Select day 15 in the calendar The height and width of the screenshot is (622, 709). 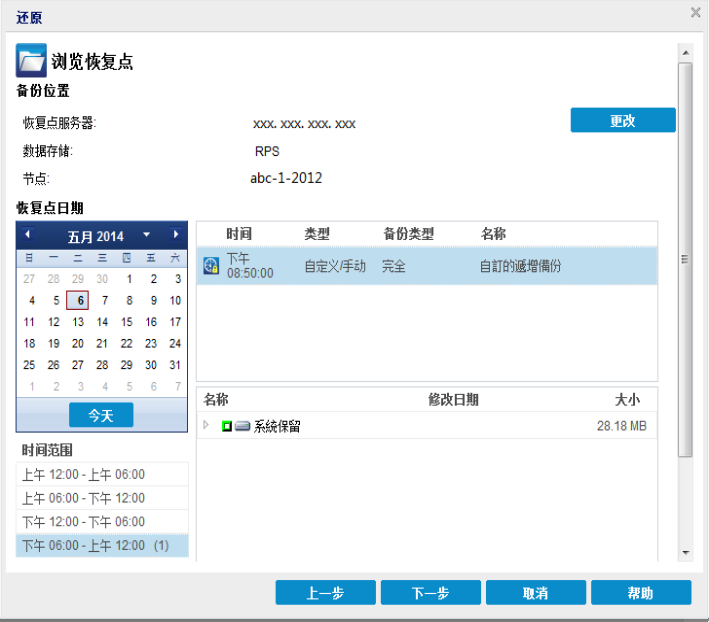point(127,322)
